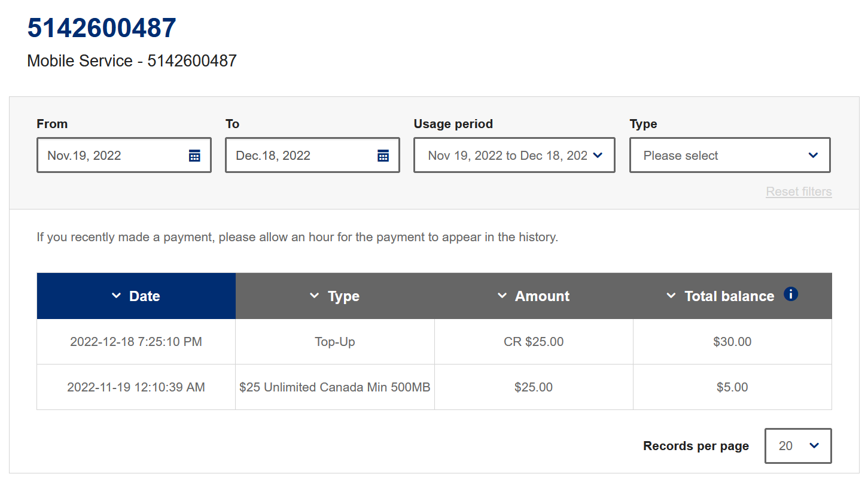
Task: Click the Reset filters link
Action: (798, 192)
